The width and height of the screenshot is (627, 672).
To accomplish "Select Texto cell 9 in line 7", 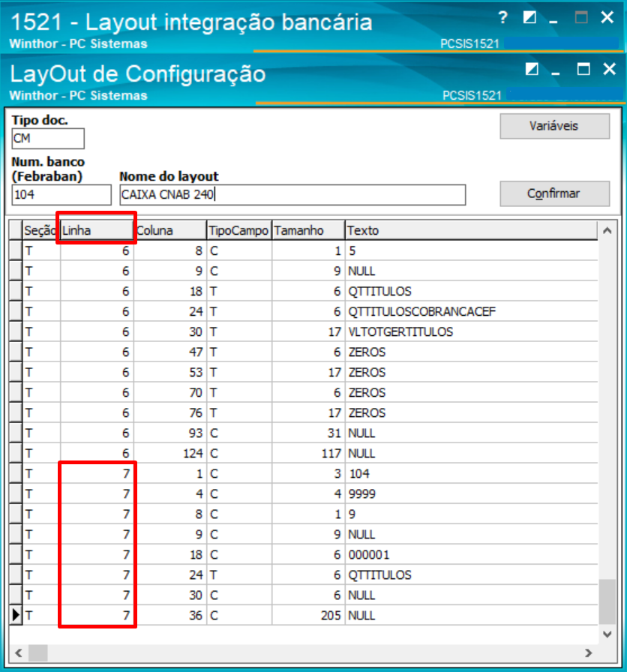I will click(x=471, y=514).
